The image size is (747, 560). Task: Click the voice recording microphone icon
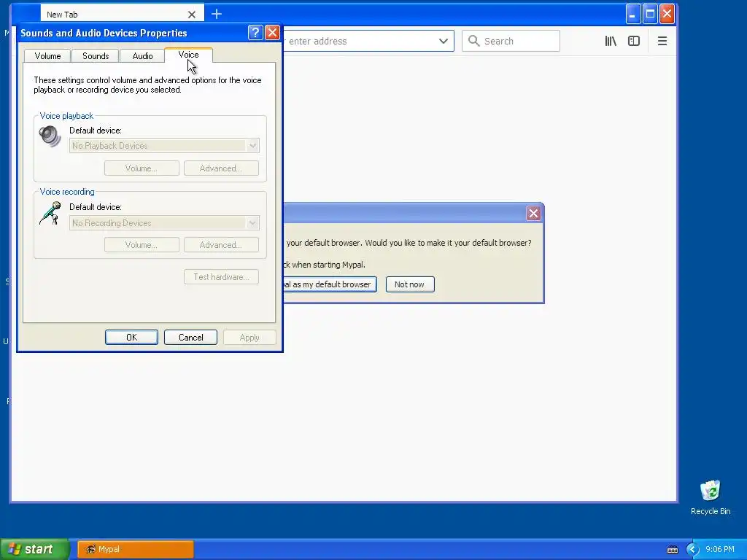click(50, 213)
